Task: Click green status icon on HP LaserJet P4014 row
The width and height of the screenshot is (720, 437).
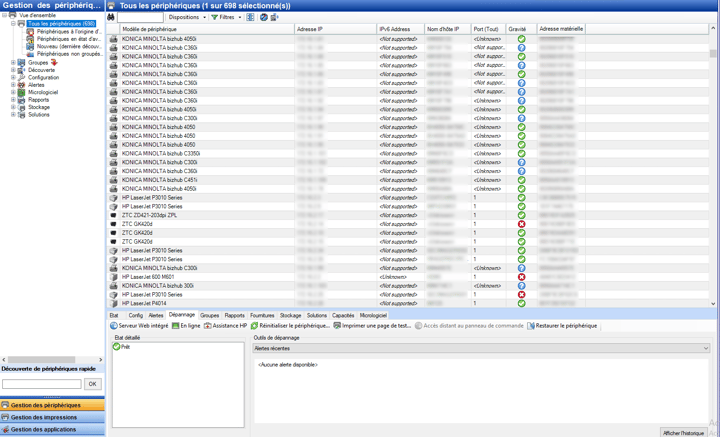Action: [x=521, y=303]
